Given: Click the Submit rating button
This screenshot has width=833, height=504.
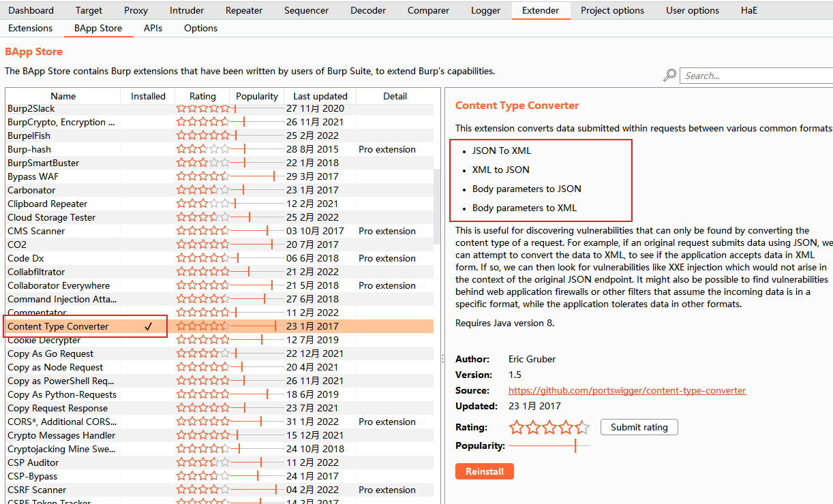Looking at the screenshot, I should coord(639,427).
